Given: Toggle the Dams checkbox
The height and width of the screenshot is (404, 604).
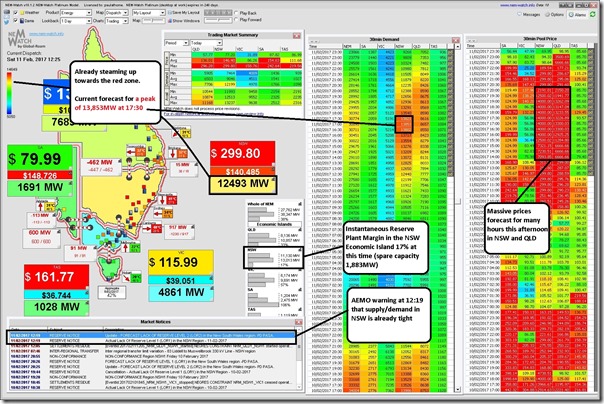Looking at the screenshot, I should click(15, 20).
